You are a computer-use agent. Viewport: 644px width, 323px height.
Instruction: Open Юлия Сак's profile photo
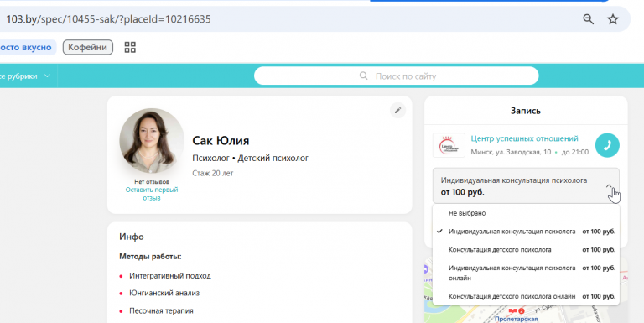pos(152,141)
